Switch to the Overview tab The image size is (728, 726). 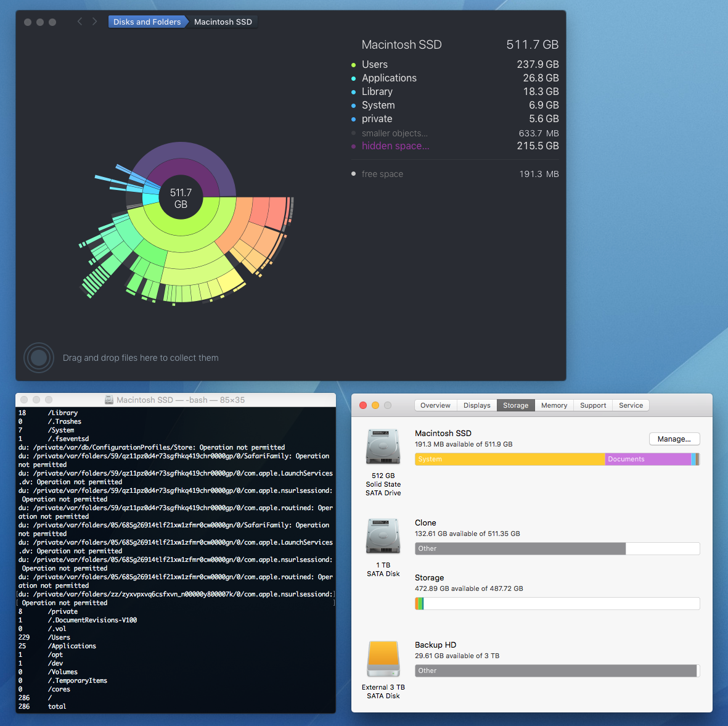point(435,405)
